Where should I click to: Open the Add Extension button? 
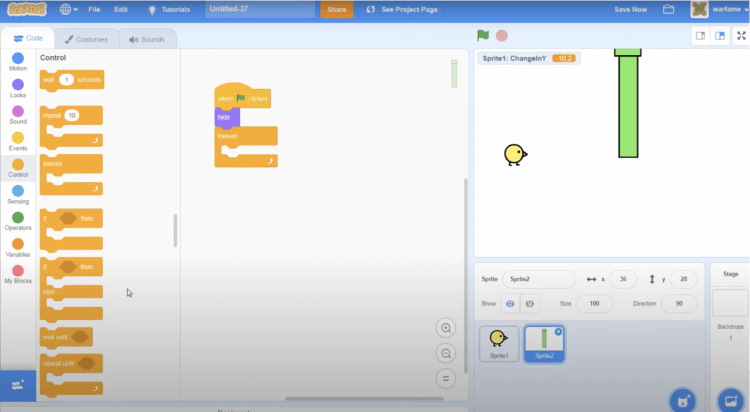[18, 385]
